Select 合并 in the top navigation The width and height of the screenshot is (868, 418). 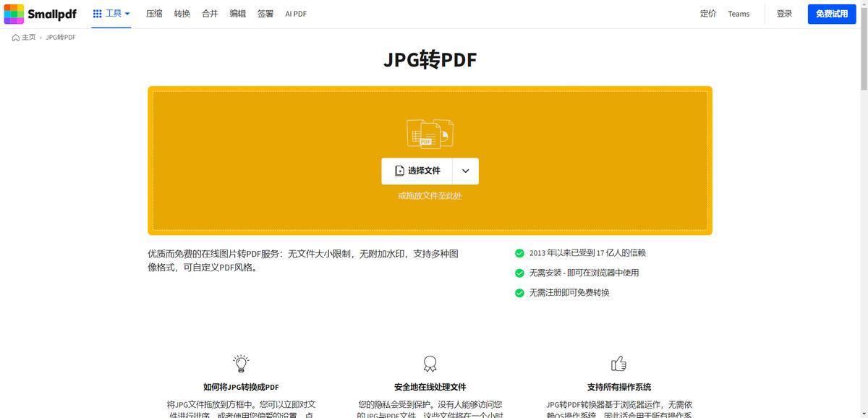[210, 14]
